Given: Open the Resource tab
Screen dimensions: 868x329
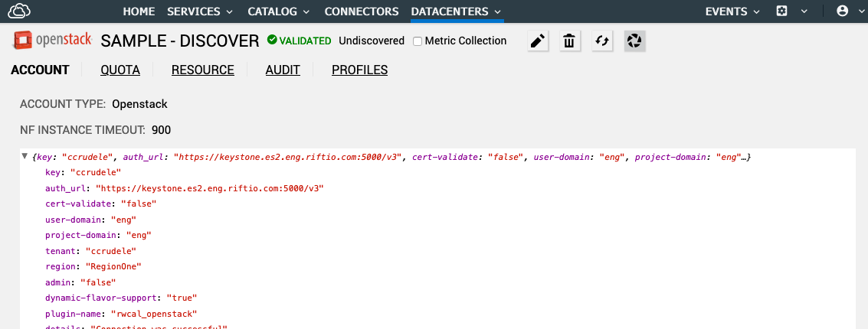Looking at the screenshot, I should (202, 70).
